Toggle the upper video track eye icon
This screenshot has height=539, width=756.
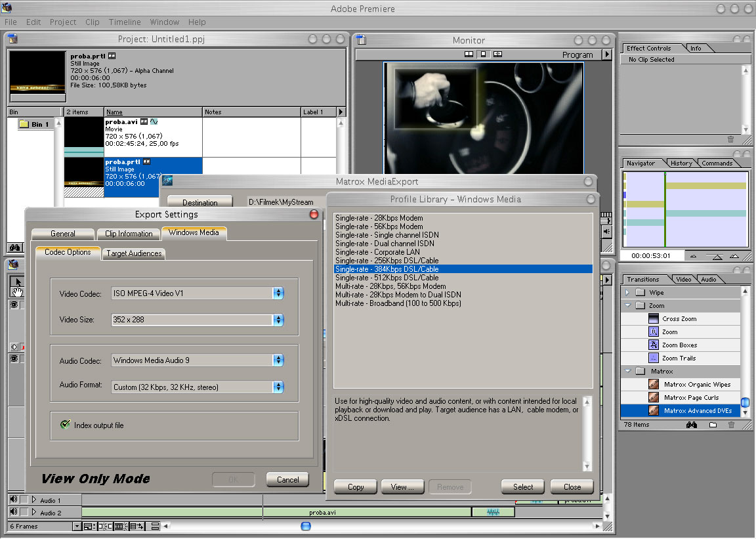pos(14,305)
